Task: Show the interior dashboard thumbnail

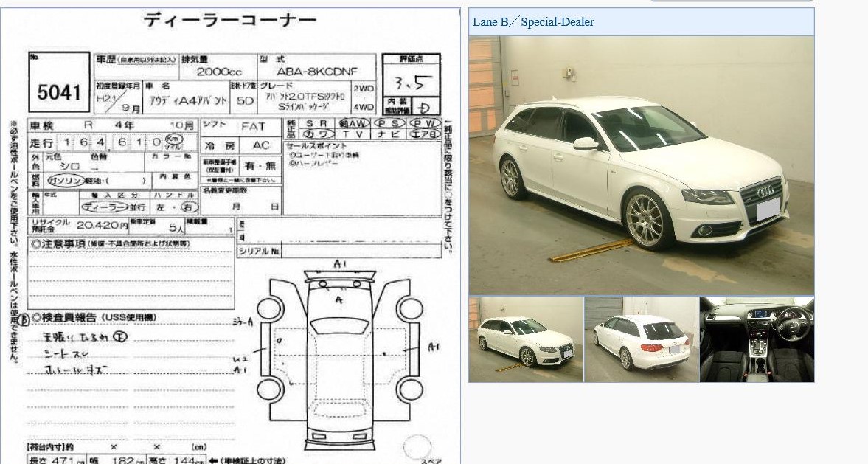Action: coord(757,339)
